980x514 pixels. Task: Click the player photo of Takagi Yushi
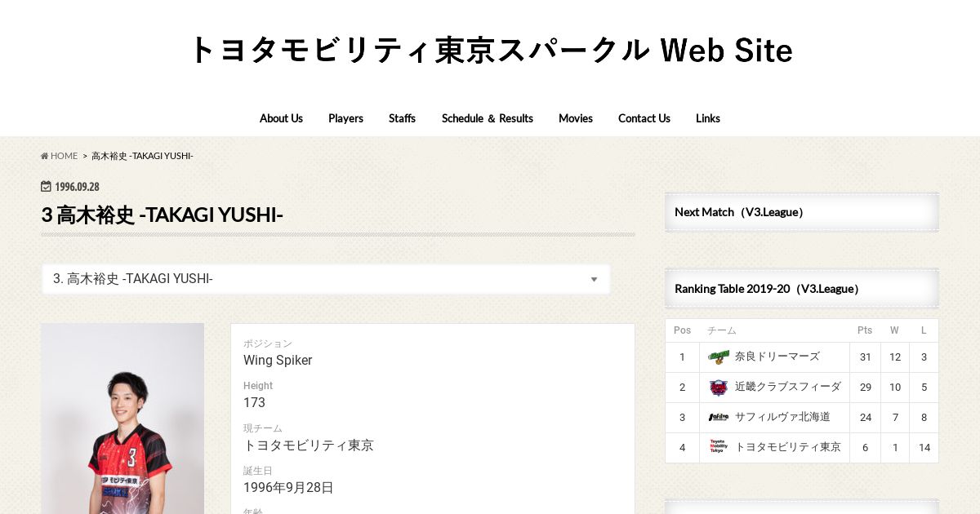pyautogui.click(x=122, y=419)
